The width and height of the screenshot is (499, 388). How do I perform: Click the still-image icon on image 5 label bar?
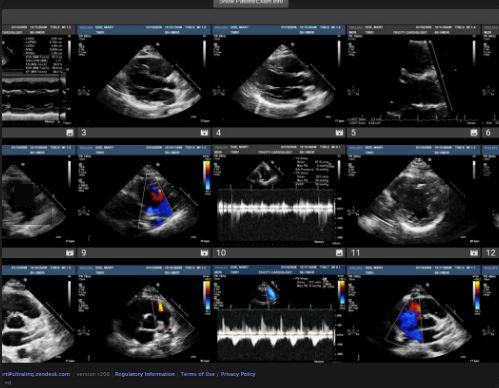click(x=474, y=133)
